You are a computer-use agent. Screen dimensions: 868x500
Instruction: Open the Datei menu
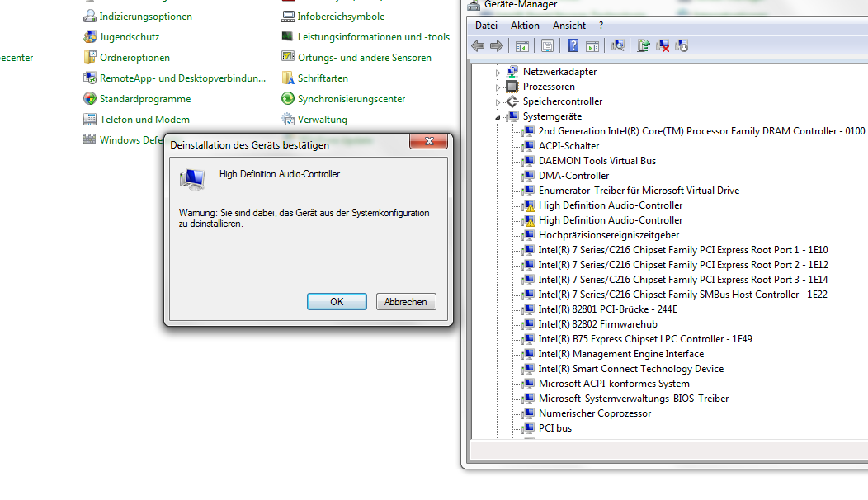[486, 26]
